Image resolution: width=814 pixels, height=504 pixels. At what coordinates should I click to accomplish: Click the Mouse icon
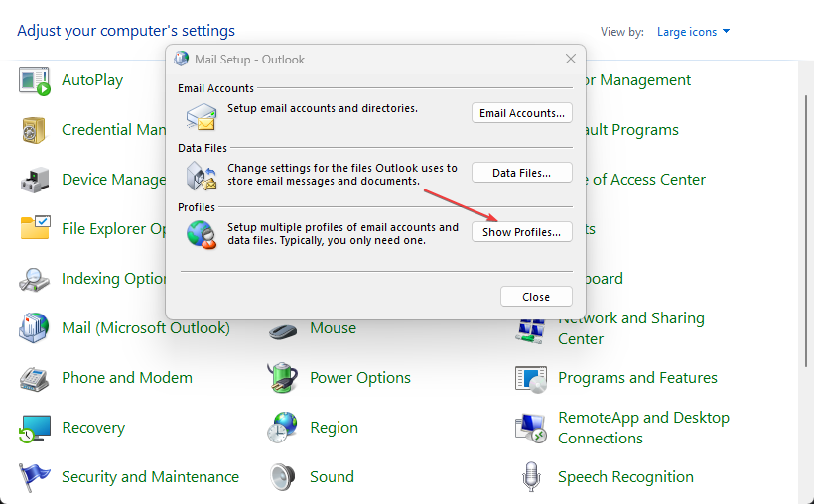click(283, 330)
